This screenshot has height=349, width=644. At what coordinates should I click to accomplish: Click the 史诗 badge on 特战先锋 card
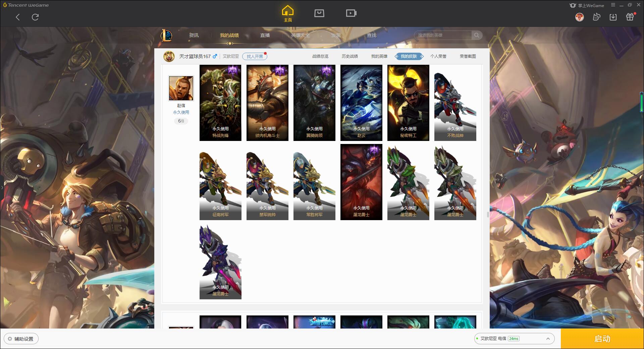tap(232, 70)
